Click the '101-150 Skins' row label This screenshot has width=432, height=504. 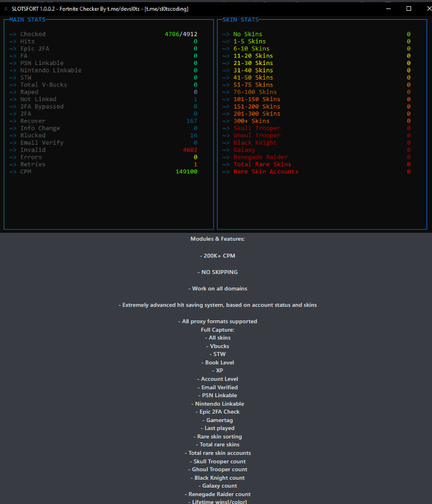[257, 99]
